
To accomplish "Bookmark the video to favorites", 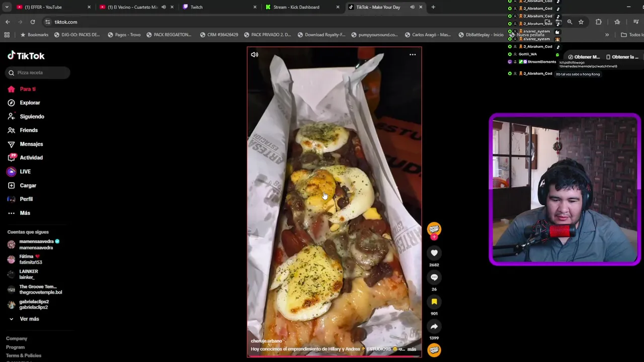I will pos(434,302).
